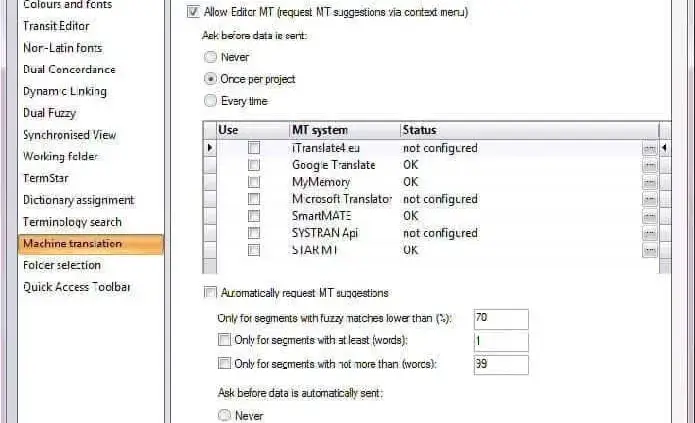Open Microsoft Translator ellipsis button
Image resolution: width=695 pixels, height=423 pixels.
click(649, 199)
